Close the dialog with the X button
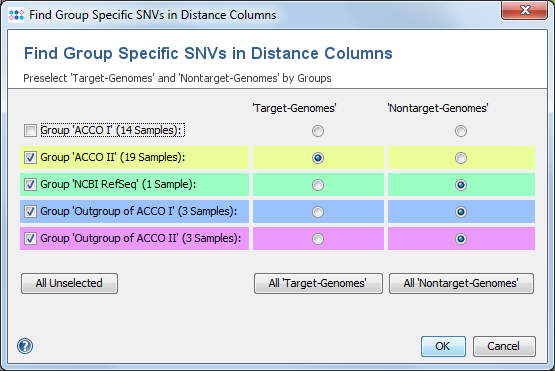The height and width of the screenshot is (371, 555). pos(524,10)
